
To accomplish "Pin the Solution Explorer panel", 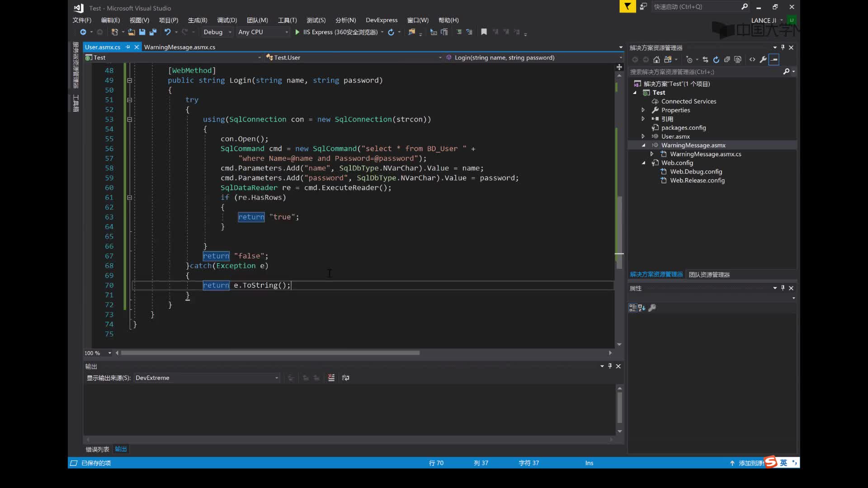I will tap(783, 47).
